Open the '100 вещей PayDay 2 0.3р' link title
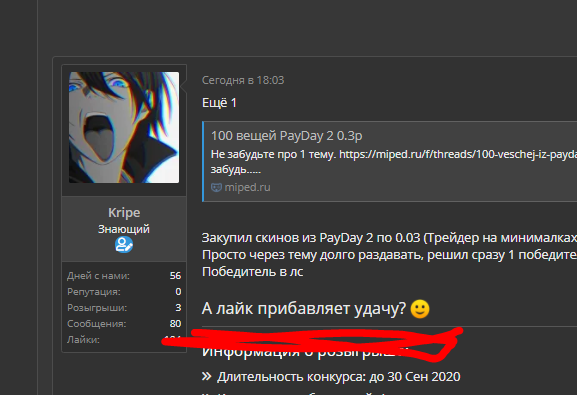 click(x=286, y=136)
